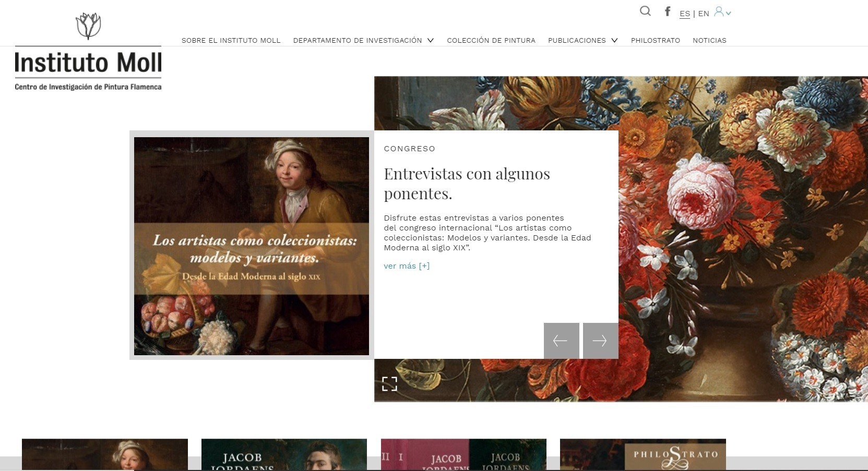This screenshot has width=868, height=471.
Task: Advance to next slide arrow
Action: pos(600,341)
